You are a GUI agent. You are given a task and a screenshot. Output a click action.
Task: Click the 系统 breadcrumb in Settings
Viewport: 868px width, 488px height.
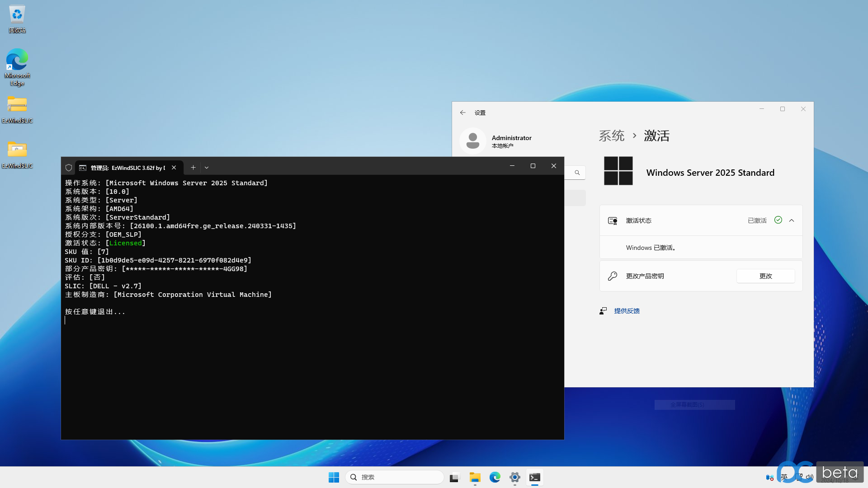612,136
